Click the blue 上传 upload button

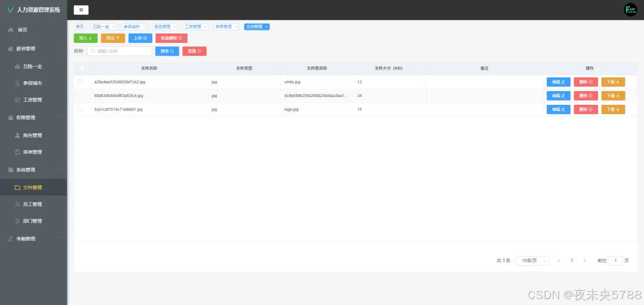141,38
